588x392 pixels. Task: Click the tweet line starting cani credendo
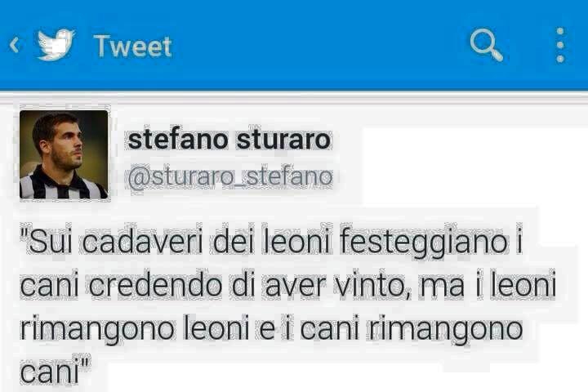coord(288,286)
